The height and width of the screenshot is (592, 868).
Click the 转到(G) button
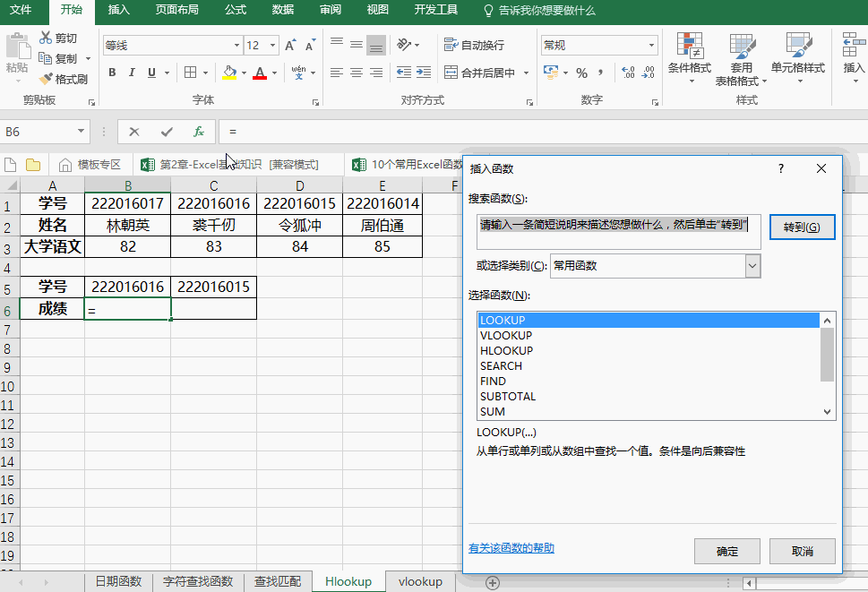click(x=802, y=227)
